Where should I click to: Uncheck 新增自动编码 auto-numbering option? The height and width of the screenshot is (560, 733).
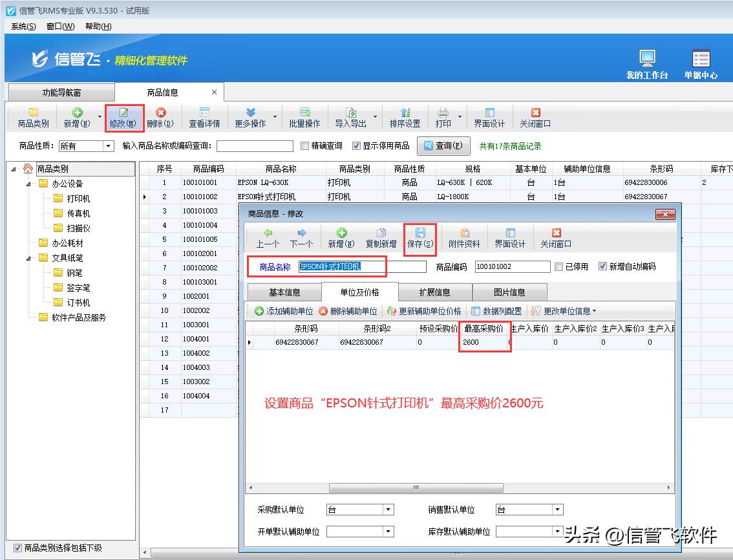[x=602, y=266]
